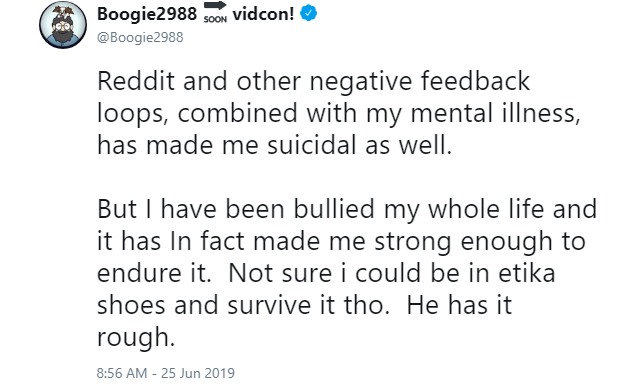Open the @Boogie2988 handle link

pyautogui.click(x=140, y=37)
